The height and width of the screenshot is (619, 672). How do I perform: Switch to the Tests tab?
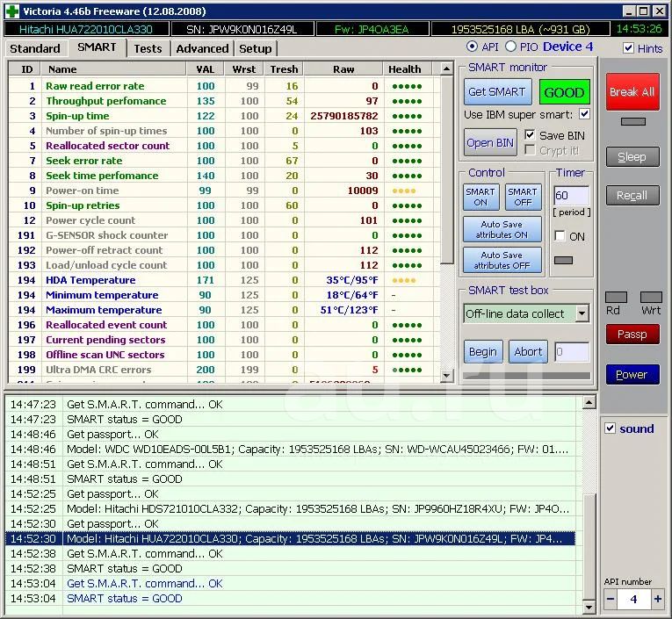tap(148, 48)
